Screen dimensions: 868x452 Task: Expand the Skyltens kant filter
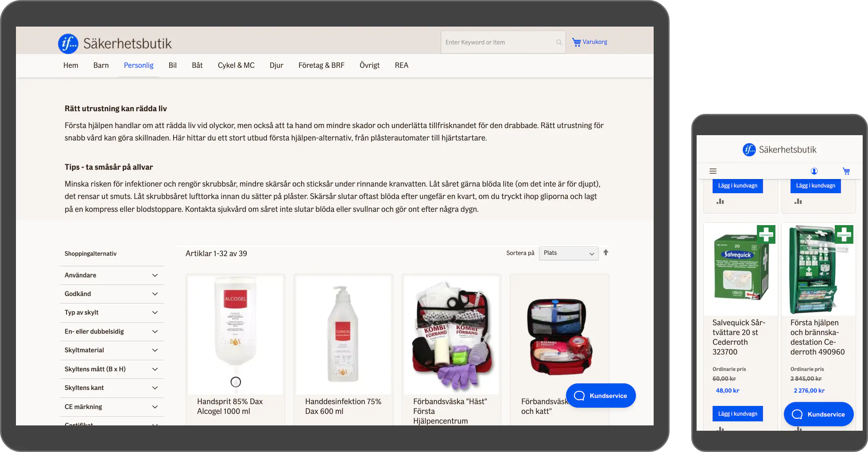pyautogui.click(x=112, y=388)
